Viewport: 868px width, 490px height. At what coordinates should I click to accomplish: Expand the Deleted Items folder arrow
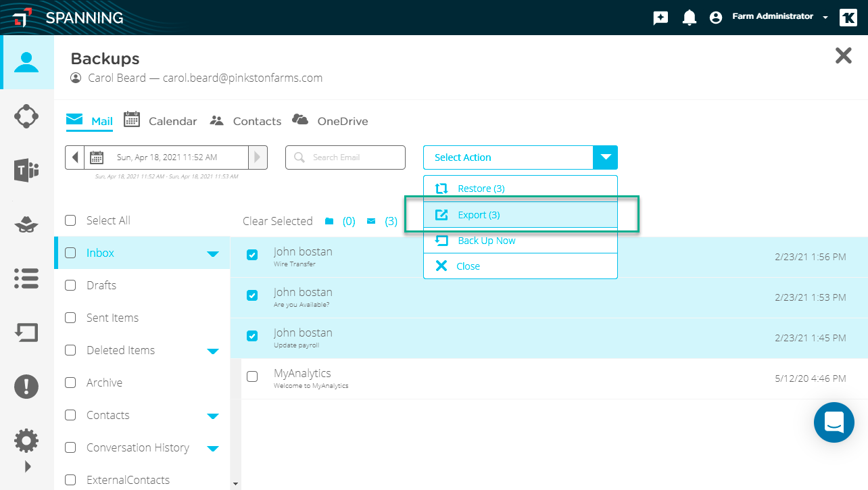point(213,351)
